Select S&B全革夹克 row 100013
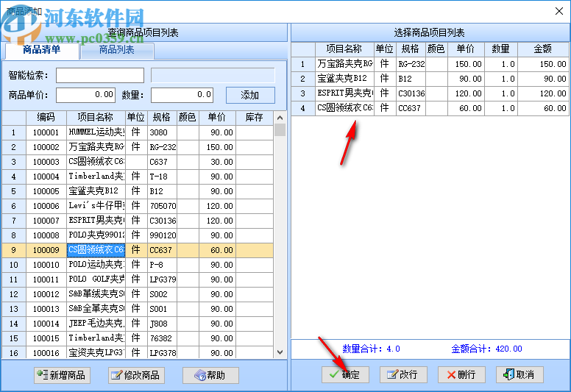Image resolution: width=571 pixels, height=392 pixels. (x=138, y=309)
